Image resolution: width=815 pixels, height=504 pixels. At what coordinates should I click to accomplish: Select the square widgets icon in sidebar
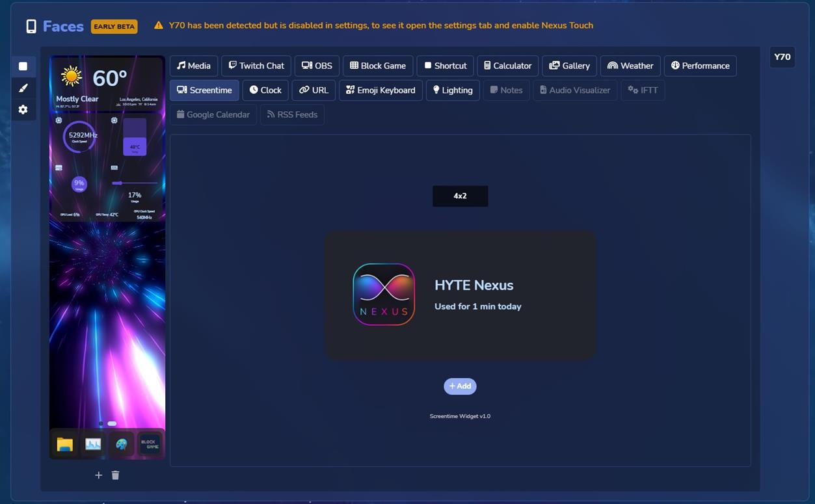(23, 66)
